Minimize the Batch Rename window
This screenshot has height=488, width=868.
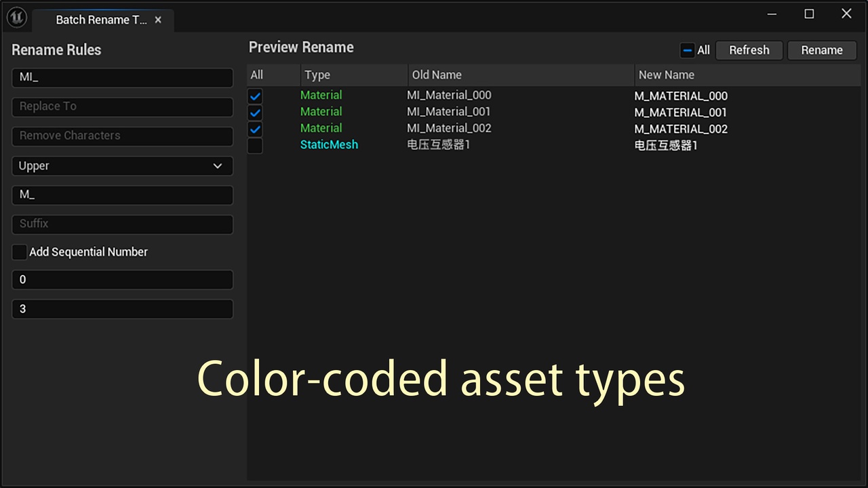[772, 14]
